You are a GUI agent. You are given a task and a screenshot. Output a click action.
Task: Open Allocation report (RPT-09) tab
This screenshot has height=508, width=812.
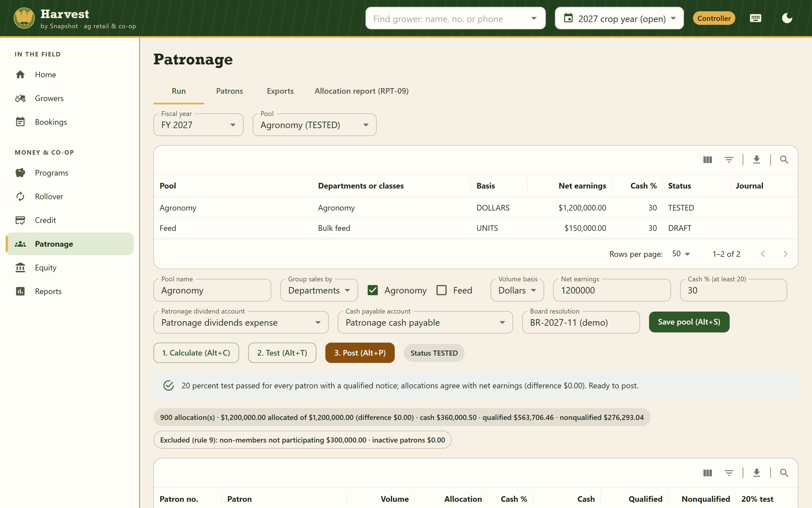pyautogui.click(x=361, y=91)
